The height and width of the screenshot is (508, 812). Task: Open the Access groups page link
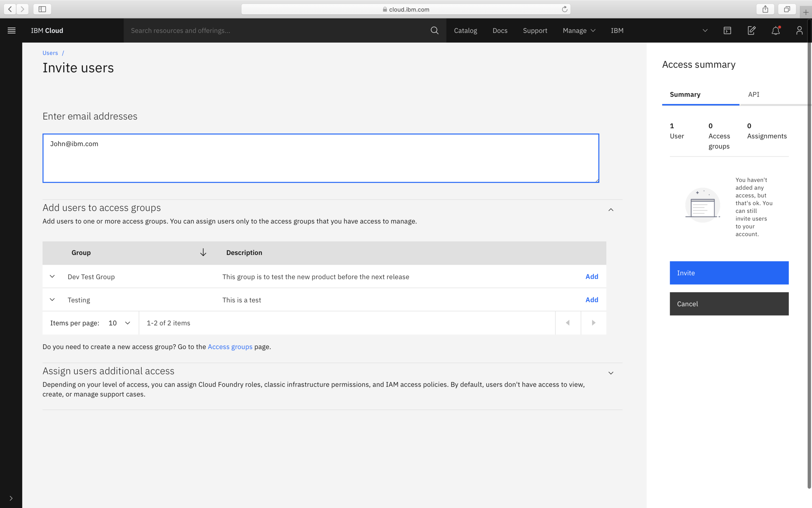pyautogui.click(x=230, y=347)
